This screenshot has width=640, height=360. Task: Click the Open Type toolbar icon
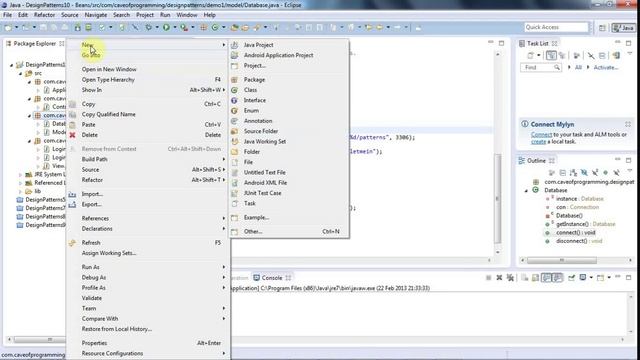pos(234,27)
